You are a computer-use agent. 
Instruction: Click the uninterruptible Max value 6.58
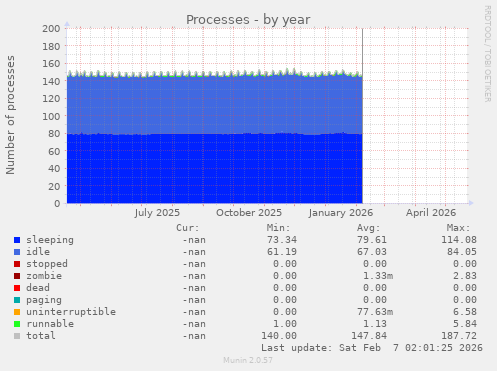pyautogui.click(x=465, y=312)
